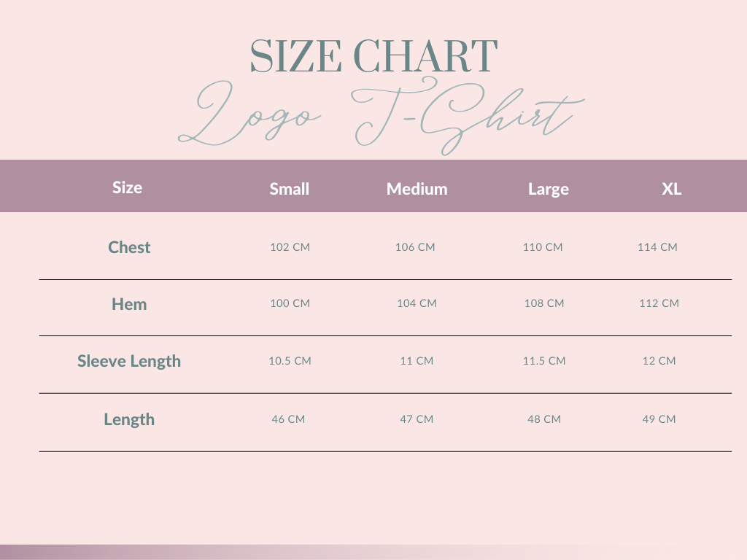Click the Length row label
The image size is (747, 560).
tap(129, 419)
